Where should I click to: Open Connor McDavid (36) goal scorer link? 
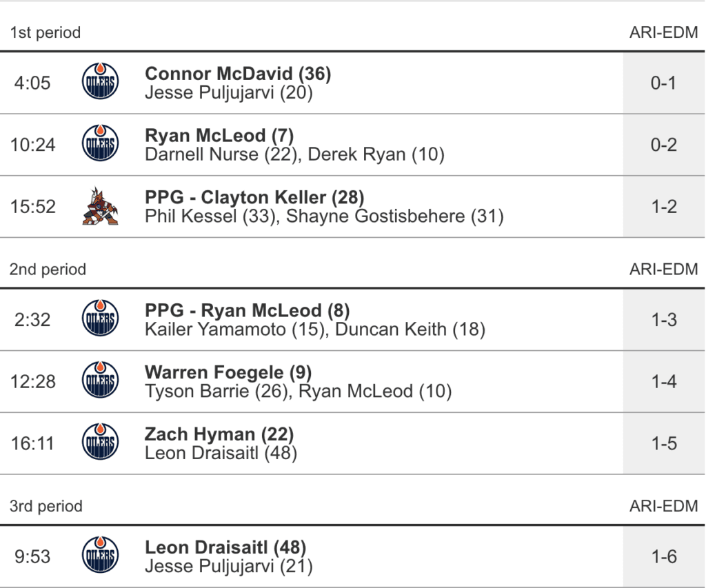click(238, 74)
